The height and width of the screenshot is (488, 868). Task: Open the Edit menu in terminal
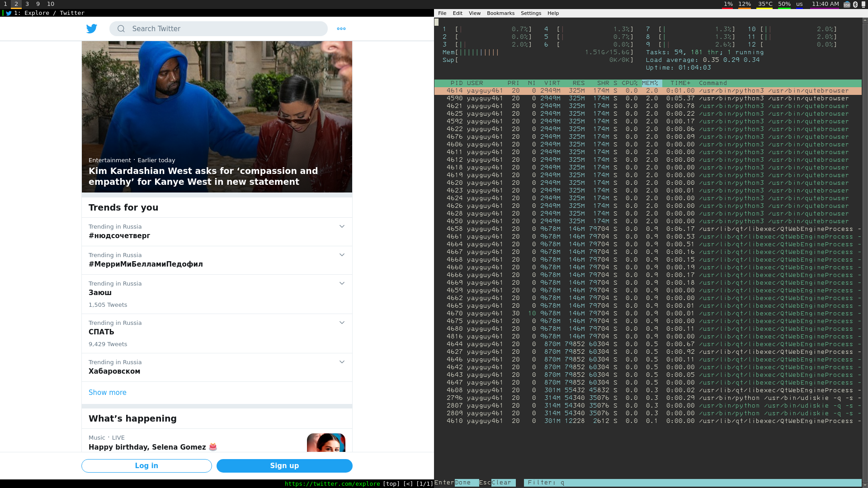point(458,13)
